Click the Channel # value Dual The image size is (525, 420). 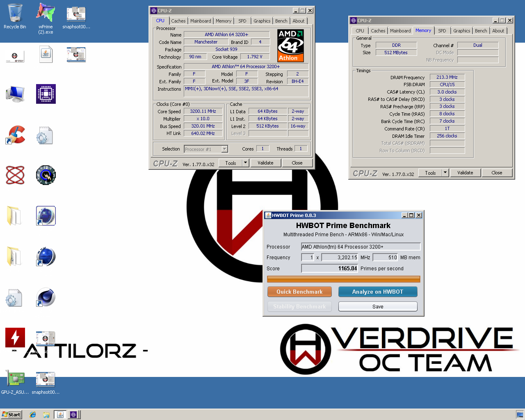478,45
